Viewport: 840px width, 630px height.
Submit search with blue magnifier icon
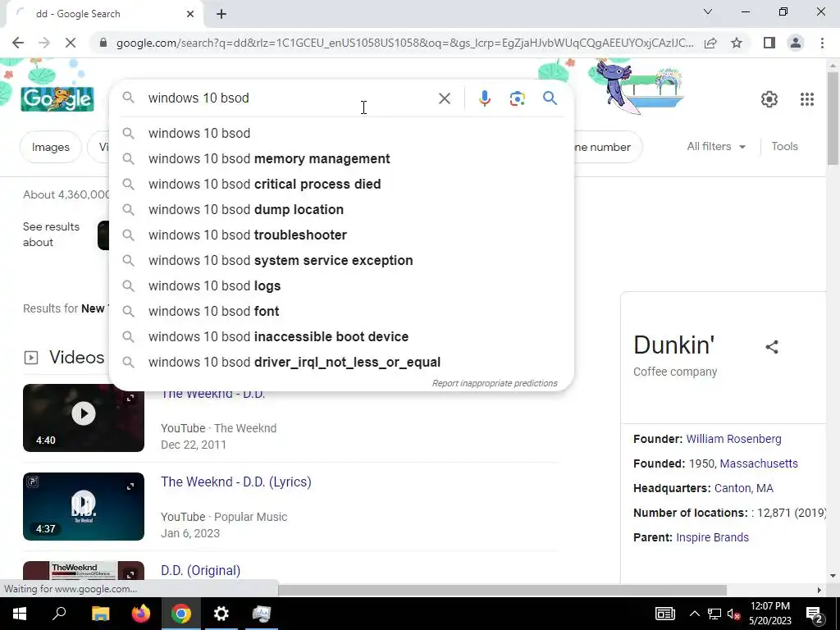[550, 98]
